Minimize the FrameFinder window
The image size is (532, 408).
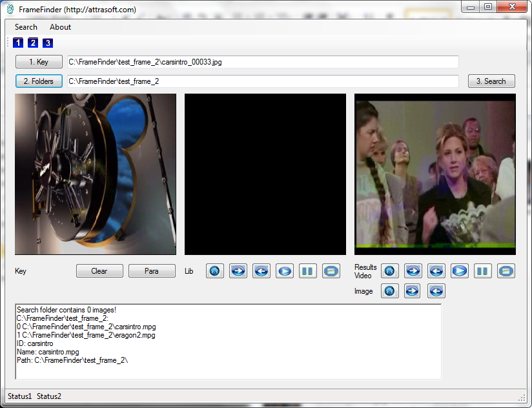(x=470, y=7)
